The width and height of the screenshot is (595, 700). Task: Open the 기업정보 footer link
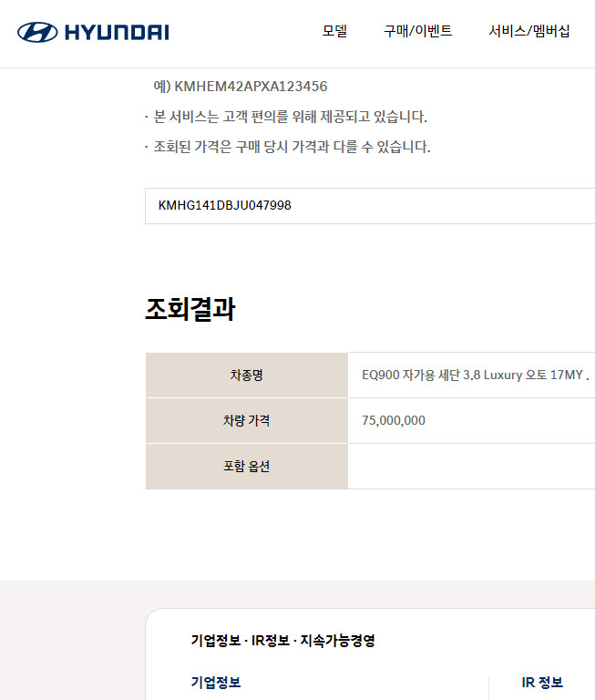[x=216, y=682]
